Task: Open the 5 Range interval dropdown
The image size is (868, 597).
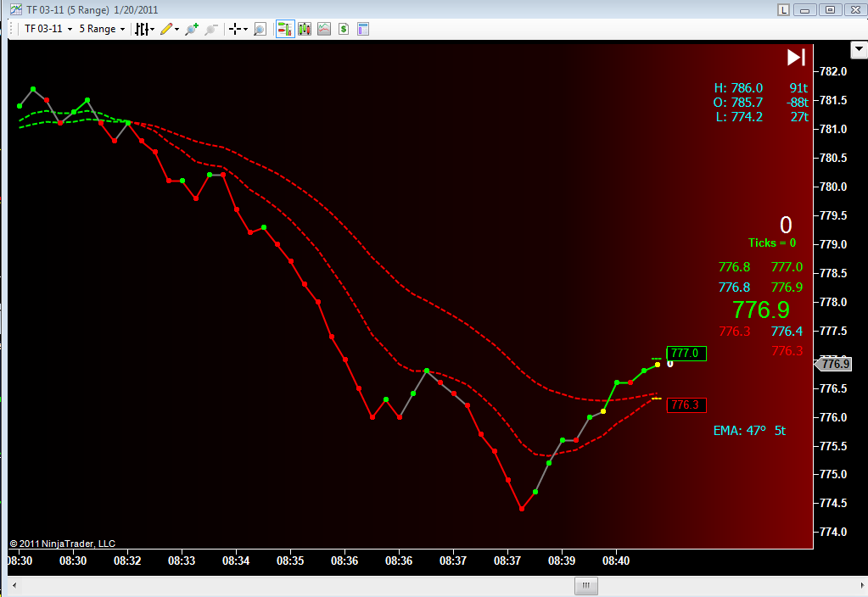Action: (x=102, y=29)
